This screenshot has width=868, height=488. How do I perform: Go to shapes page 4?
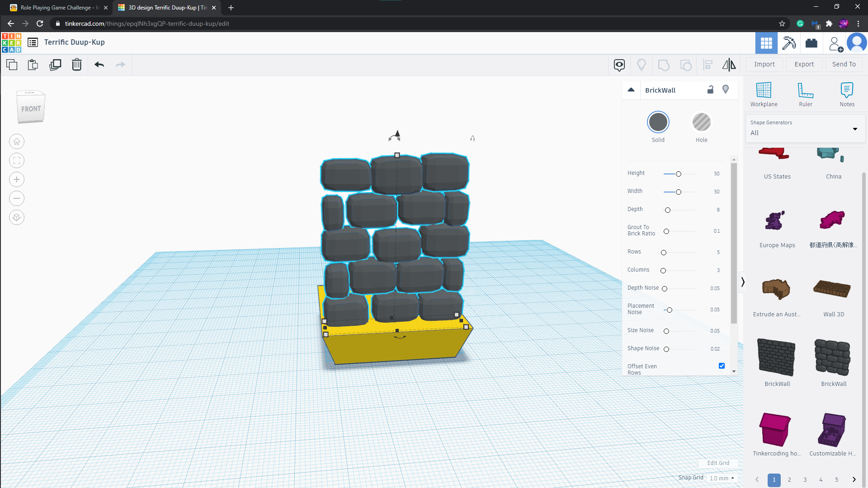pyautogui.click(x=821, y=480)
